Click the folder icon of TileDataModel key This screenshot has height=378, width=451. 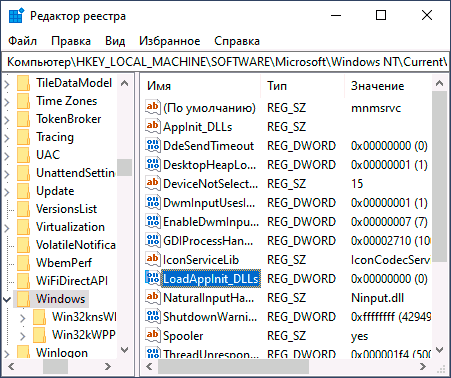pyautogui.click(x=23, y=83)
